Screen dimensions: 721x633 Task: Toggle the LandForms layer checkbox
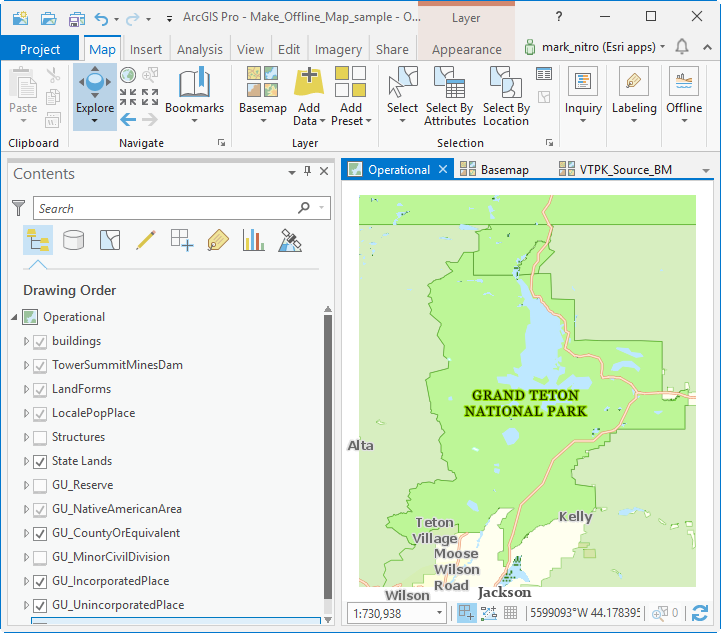pos(40,390)
